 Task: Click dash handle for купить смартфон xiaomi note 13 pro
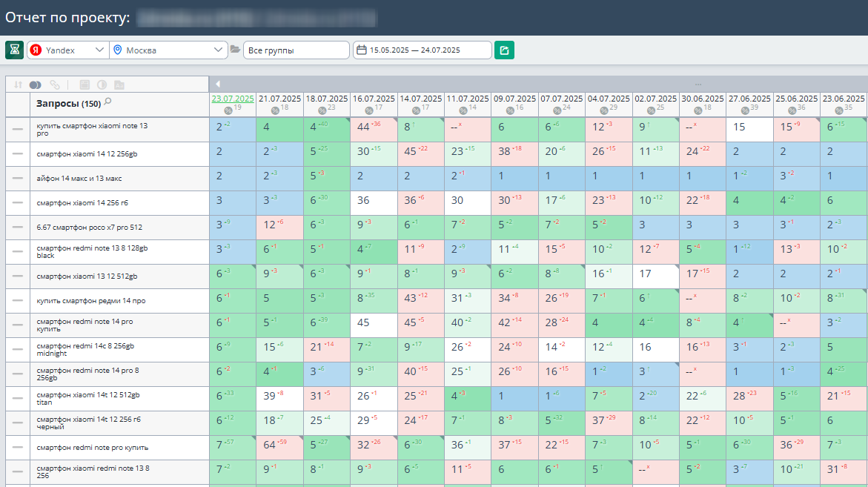click(x=18, y=130)
